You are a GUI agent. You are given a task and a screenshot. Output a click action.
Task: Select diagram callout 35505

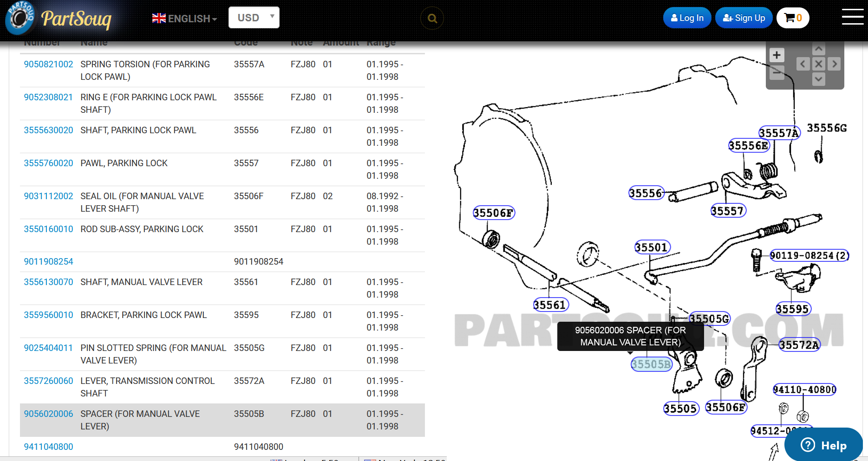coord(681,409)
